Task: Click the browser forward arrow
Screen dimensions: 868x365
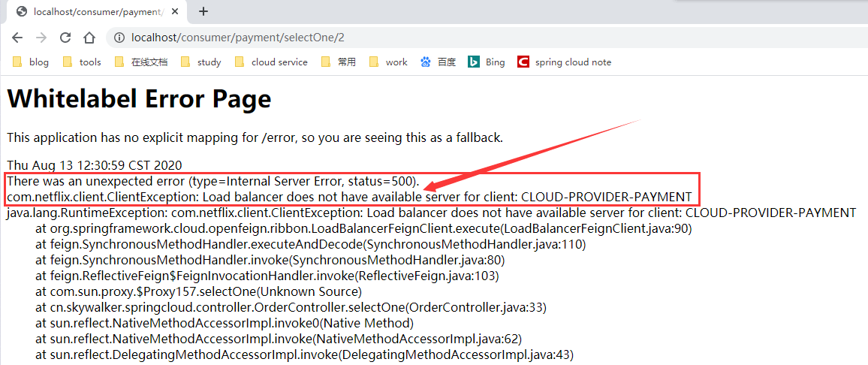Action: click(x=41, y=38)
